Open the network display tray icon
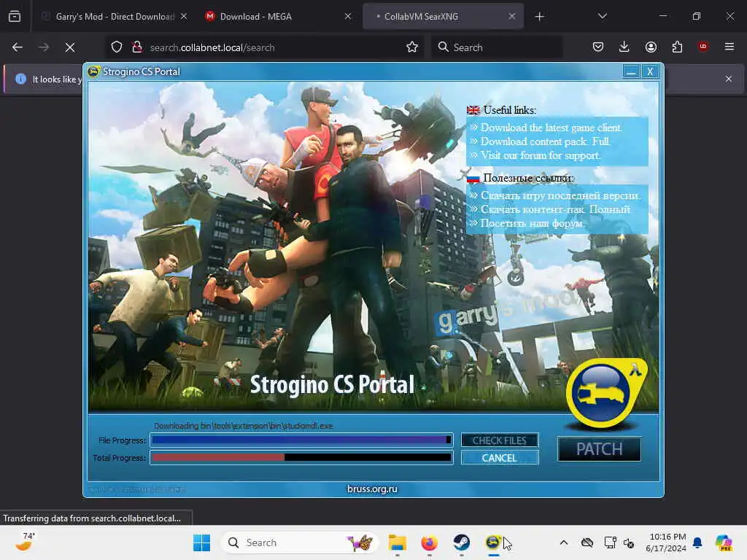 [610, 542]
